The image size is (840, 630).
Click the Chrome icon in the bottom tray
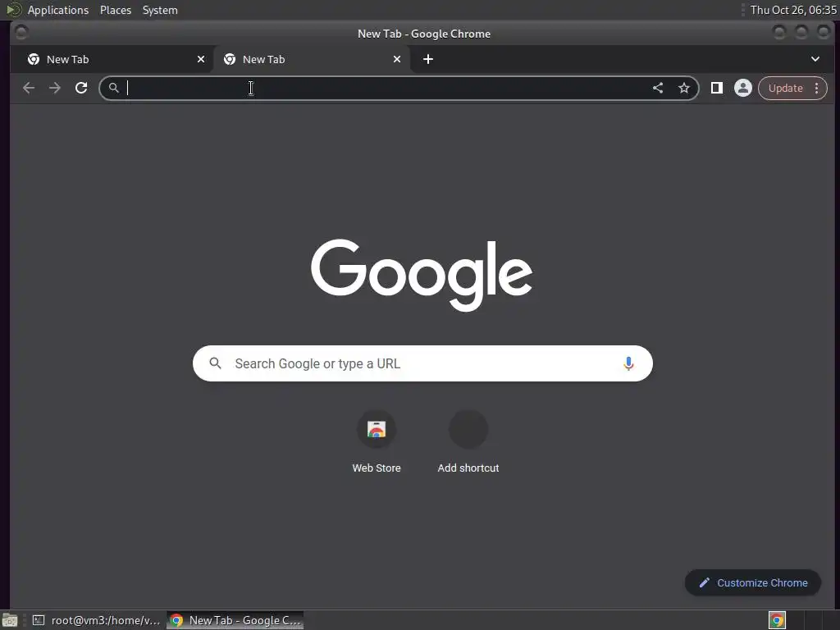tap(777, 620)
